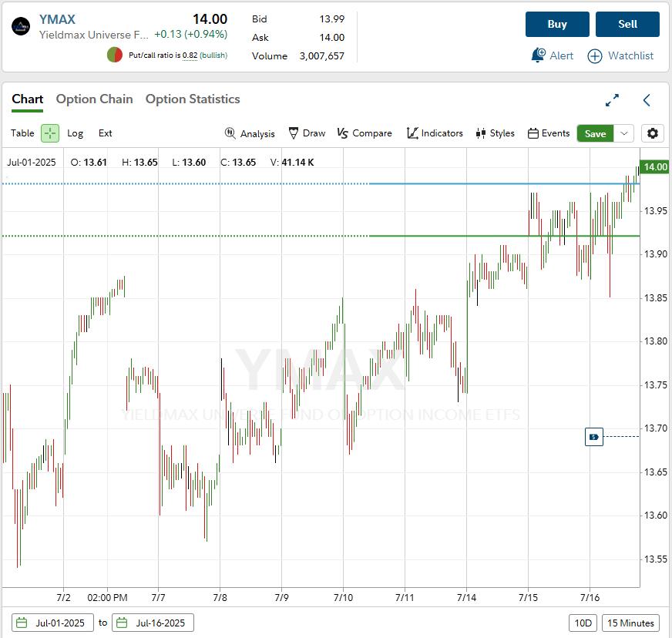Image resolution: width=672 pixels, height=638 pixels.
Task: Click the Jul-01-2025 start date field
Action: click(52, 623)
